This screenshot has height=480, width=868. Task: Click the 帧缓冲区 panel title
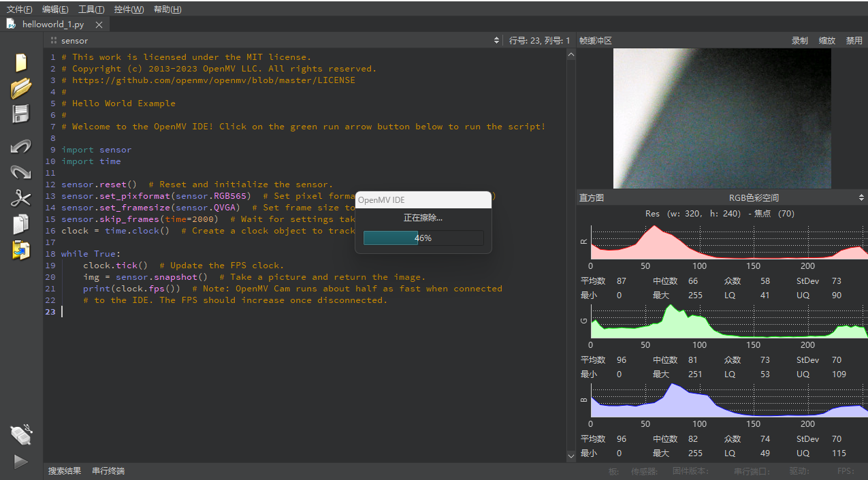tap(596, 41)
